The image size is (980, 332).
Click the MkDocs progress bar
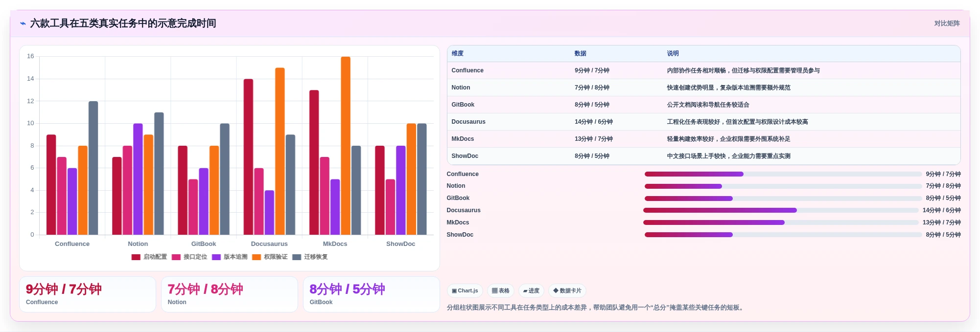click(781, 222)
